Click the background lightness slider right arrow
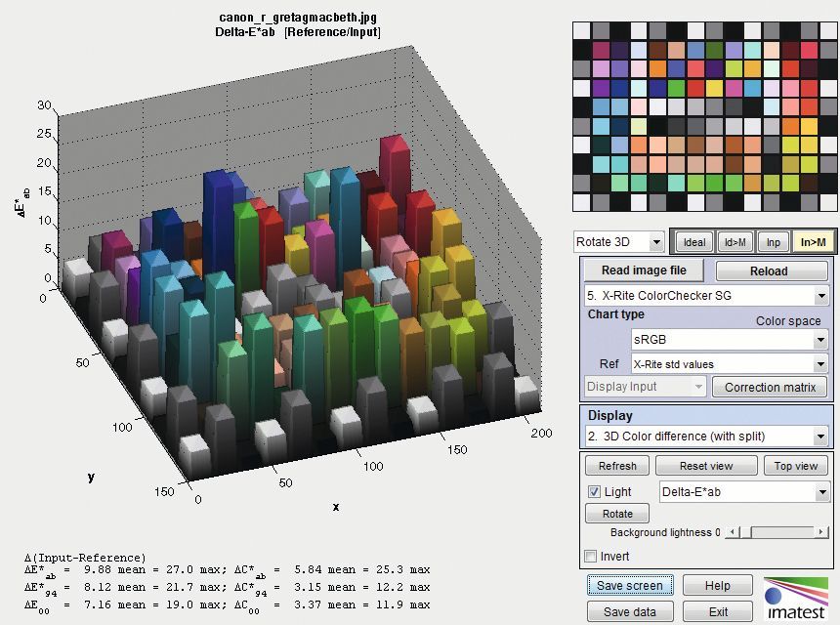Image resolution: width=840 pixels, height=625 pixels. [820, 532]
